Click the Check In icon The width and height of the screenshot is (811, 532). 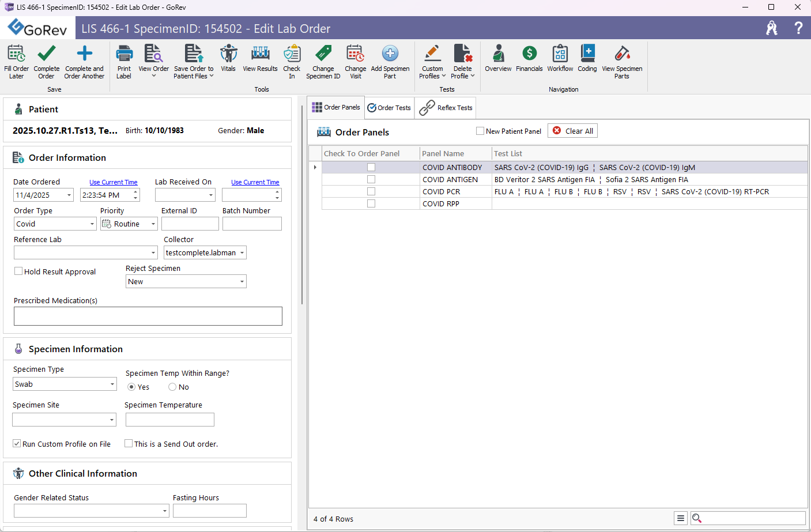click(x=292, y=55)
